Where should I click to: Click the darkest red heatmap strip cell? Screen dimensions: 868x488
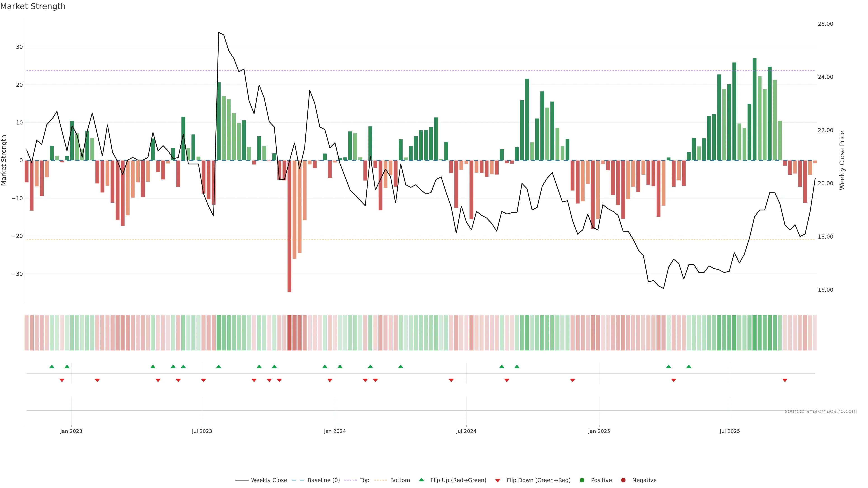pos(289,333)
